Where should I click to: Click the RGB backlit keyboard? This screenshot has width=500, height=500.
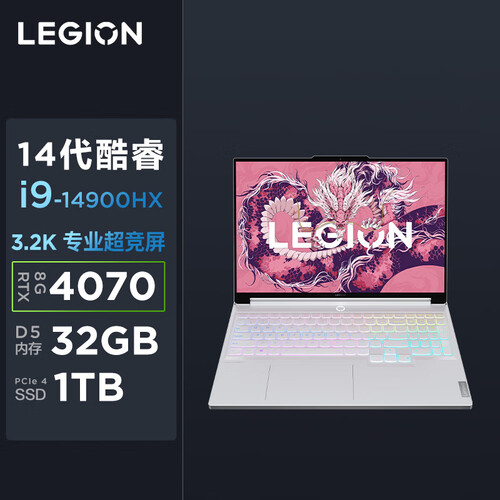pos(339,337)
